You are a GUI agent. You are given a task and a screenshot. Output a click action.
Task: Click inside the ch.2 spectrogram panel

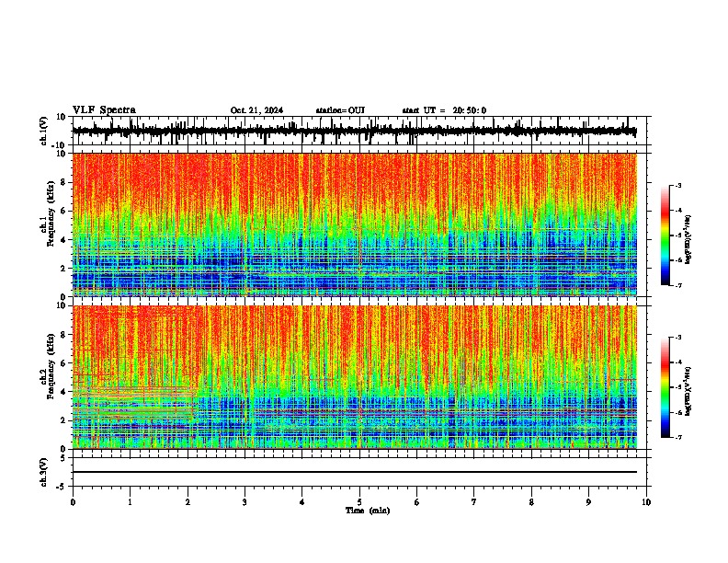tap(354, 377)
